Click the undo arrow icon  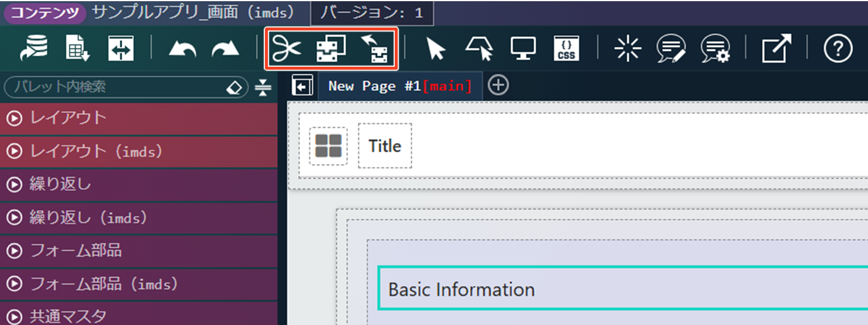[182, 50]
